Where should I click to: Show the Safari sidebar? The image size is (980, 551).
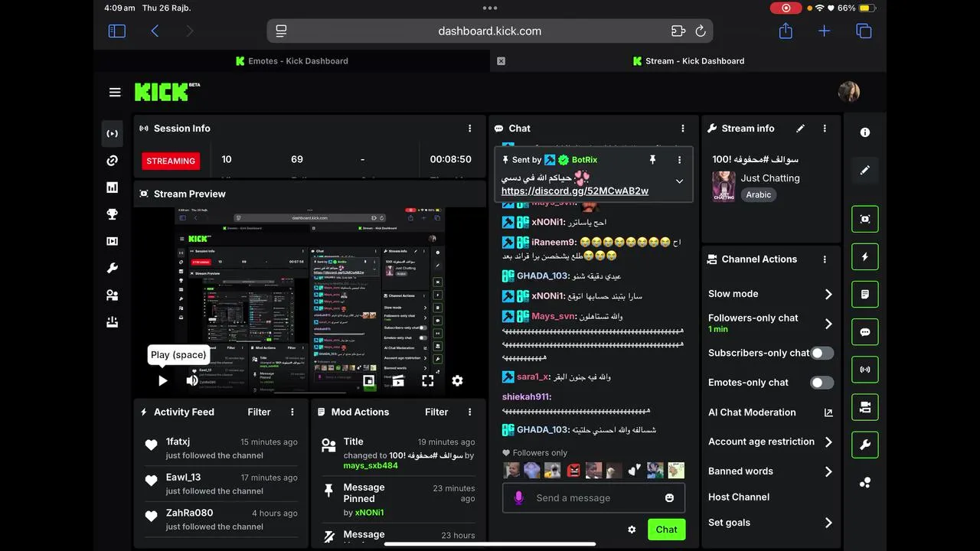116,31
